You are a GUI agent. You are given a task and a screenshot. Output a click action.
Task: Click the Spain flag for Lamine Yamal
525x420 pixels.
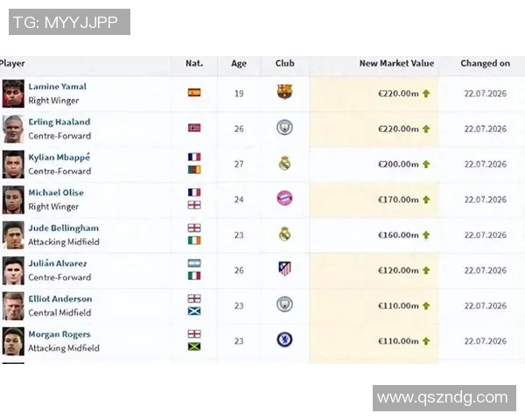[x=194, y=93]
